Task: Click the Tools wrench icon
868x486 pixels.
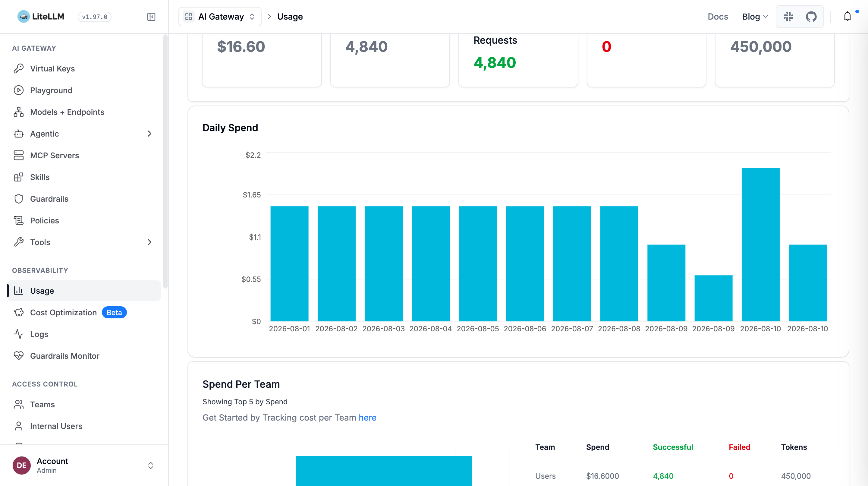Action: [19, 242]
